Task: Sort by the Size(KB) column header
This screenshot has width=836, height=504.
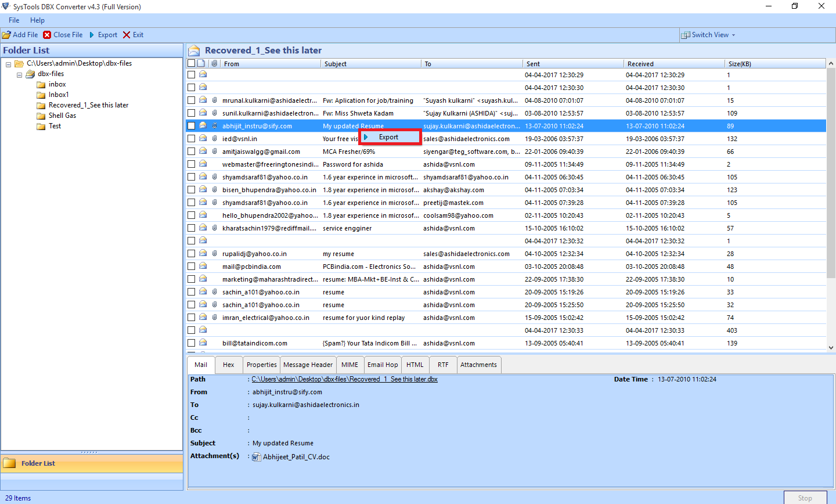Action: click(x=775, y=64)
